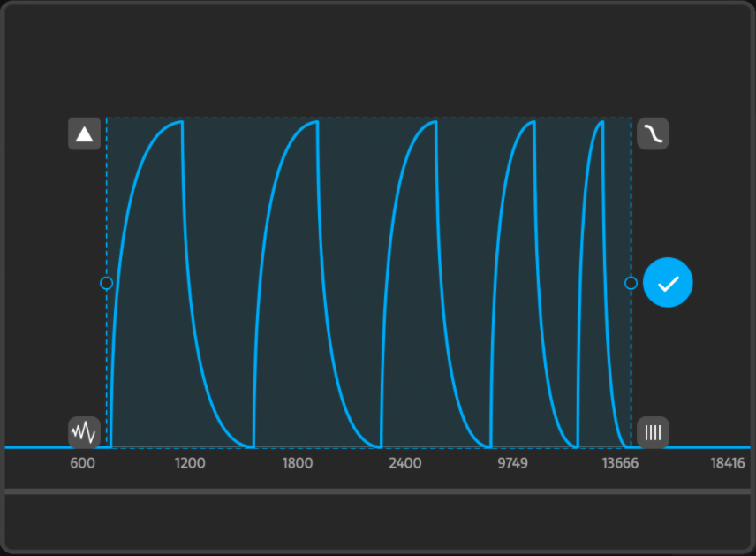Click the 600 axis label

pyautogui.click(x=82, y=463)
